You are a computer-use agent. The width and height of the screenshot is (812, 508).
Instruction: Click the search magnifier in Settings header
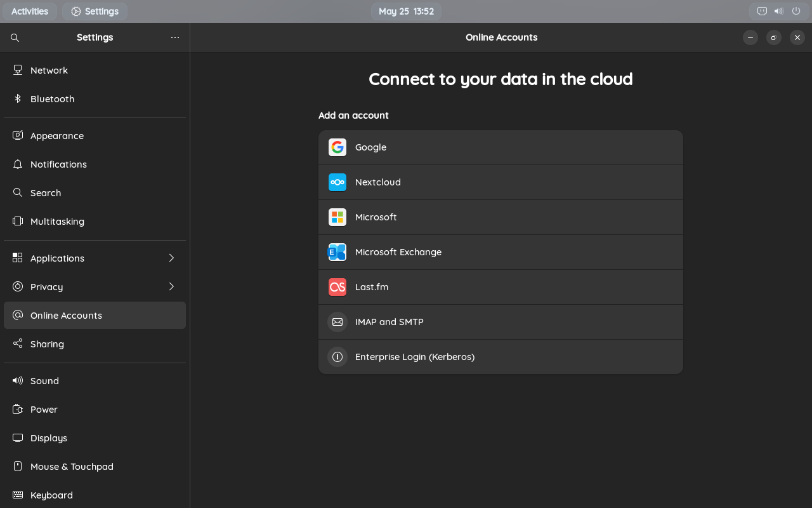tap(15, 37)
